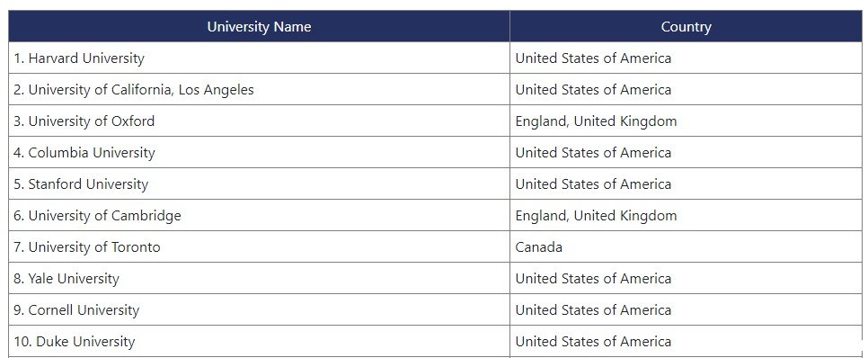Select University of California, Los Angeles cell
This screenshot has height=358, width=868.
click(259, 89)
